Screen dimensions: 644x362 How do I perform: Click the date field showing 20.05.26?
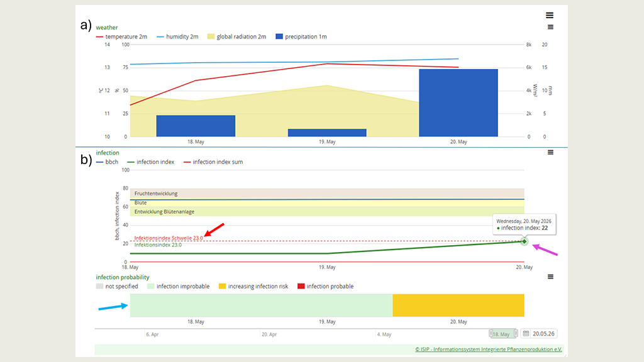pyautogui.click(x=543, y=334)
